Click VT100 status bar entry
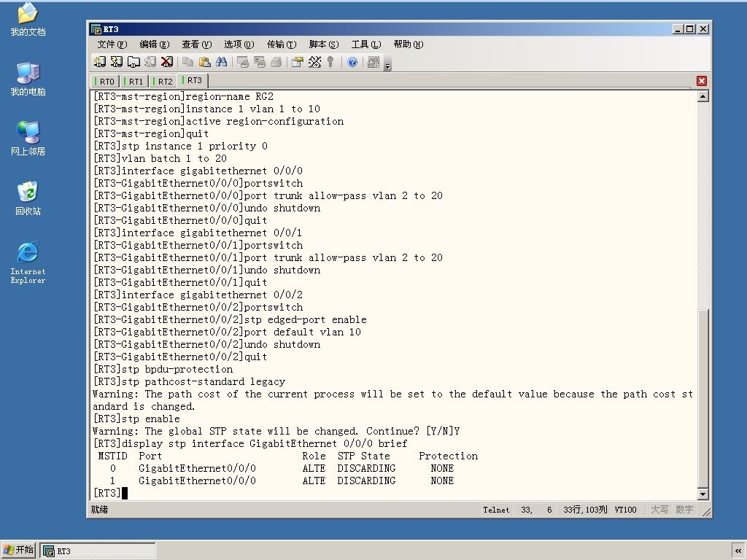The height and width of the screenshot is (560, 747). coord(625,510)
